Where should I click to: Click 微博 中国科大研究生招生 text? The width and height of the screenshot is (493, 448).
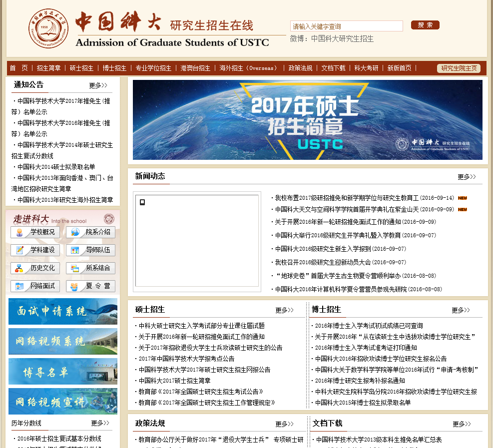pyautogui.click(x=332, y=39)
